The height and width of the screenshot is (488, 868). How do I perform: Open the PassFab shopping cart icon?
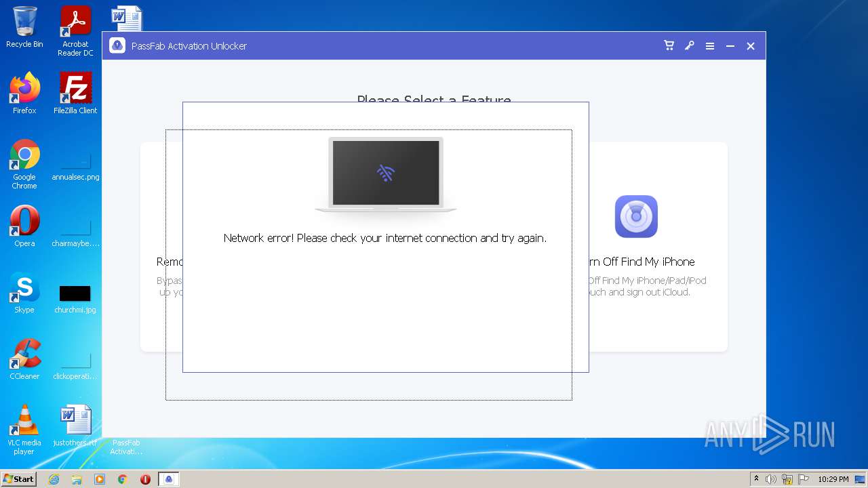pyautogui.click(x=669, y=45)
